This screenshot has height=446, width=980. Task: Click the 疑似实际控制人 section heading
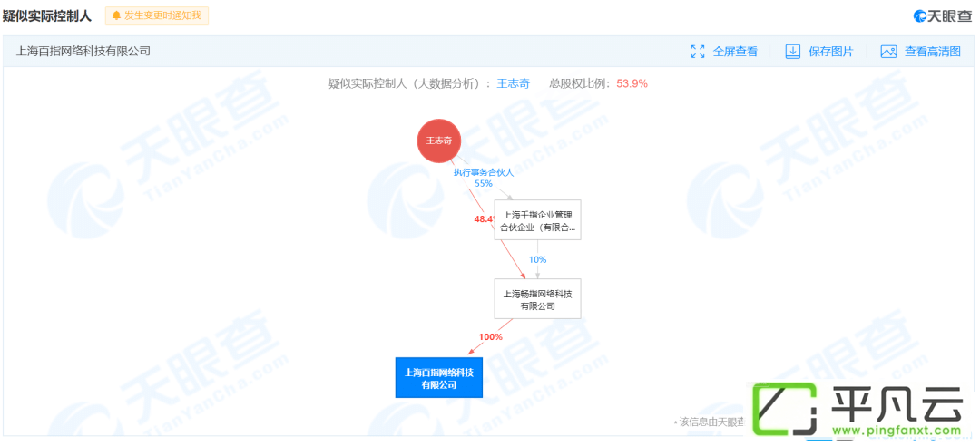pyautogui.click(x=47, y=16)
